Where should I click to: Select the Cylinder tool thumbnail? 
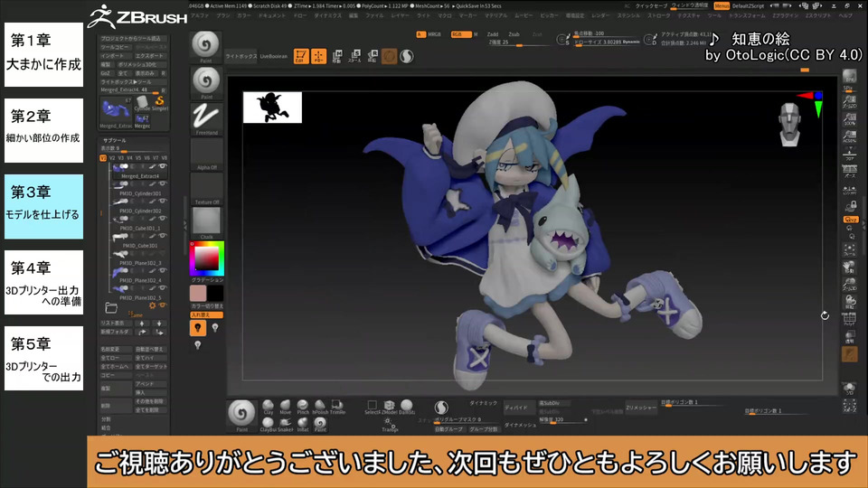(x=142, y=103)
